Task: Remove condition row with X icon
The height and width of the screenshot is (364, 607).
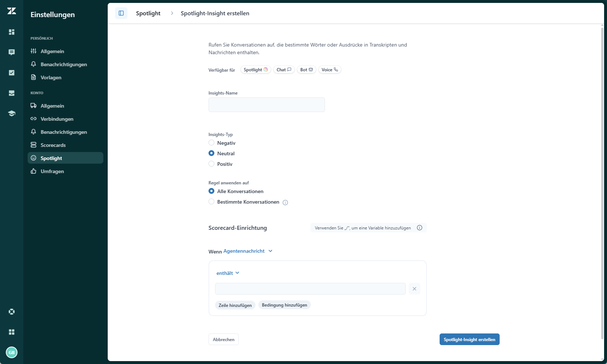Action: (414, 289)
